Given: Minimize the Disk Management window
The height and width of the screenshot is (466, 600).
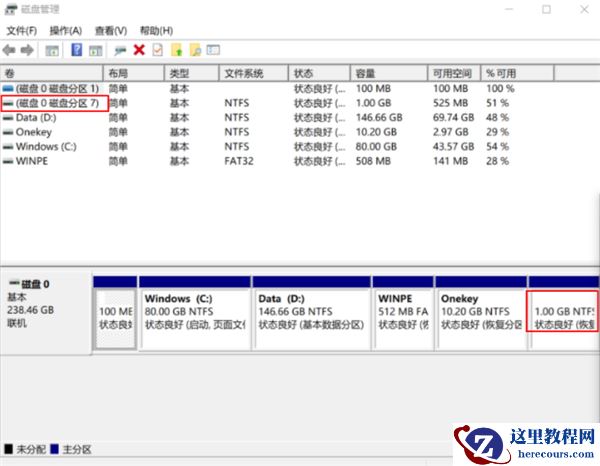Looking at the screenshot, I should (x=509, y=9).
